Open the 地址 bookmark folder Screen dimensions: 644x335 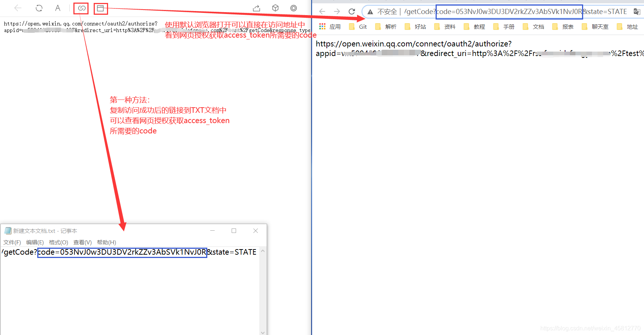(627, 27)
